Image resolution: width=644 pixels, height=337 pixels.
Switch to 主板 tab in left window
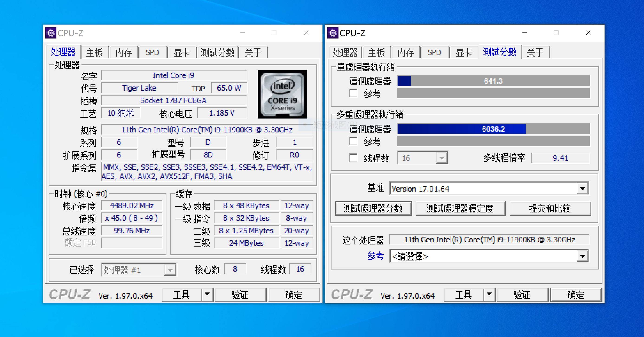pos(94,52)
